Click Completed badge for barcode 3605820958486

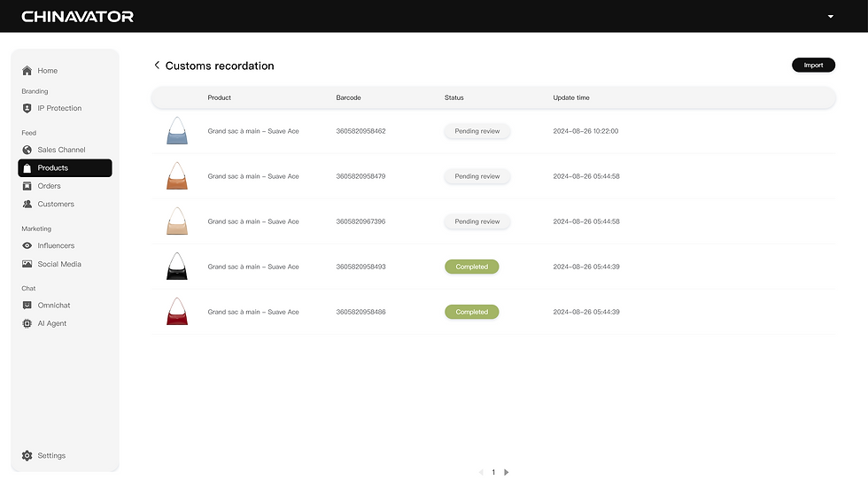coord(471,312)
